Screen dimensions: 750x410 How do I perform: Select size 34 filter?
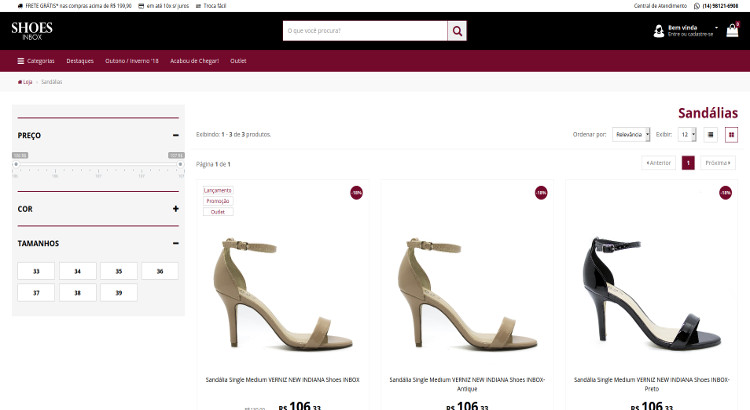pos(77,271)
